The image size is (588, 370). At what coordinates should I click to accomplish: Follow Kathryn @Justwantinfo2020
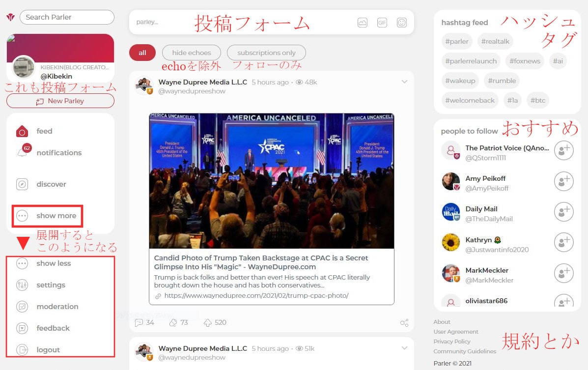563,243
